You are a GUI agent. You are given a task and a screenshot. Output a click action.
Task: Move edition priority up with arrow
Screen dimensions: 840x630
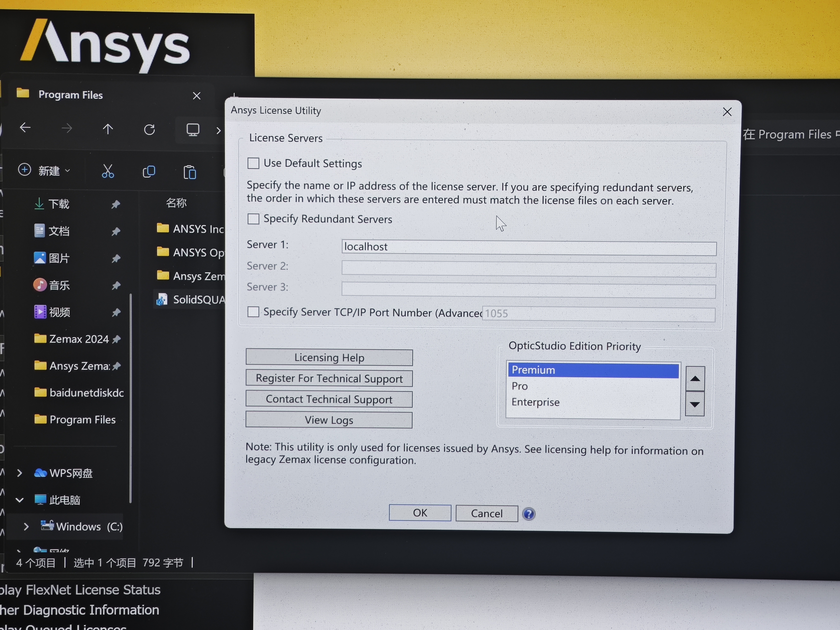[695, 379]
